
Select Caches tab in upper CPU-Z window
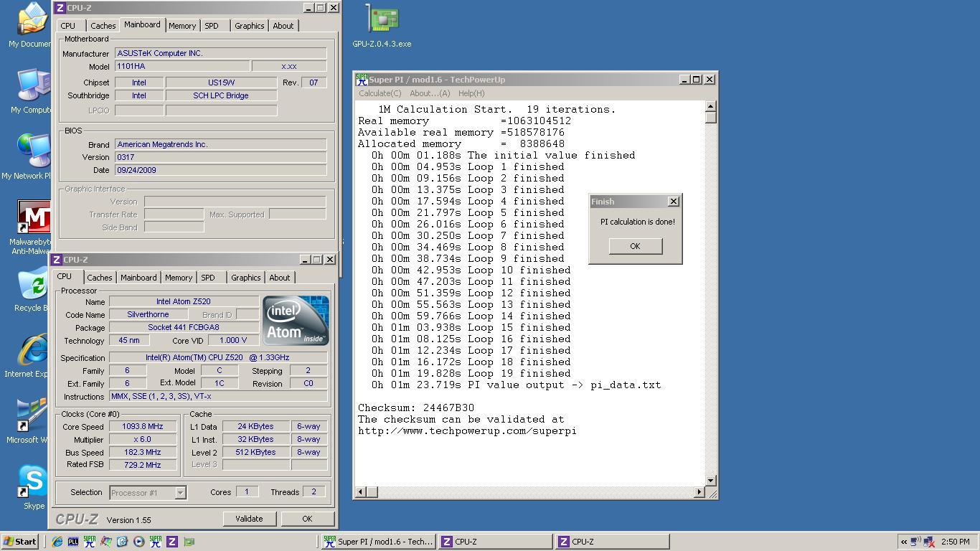point(103,26)
